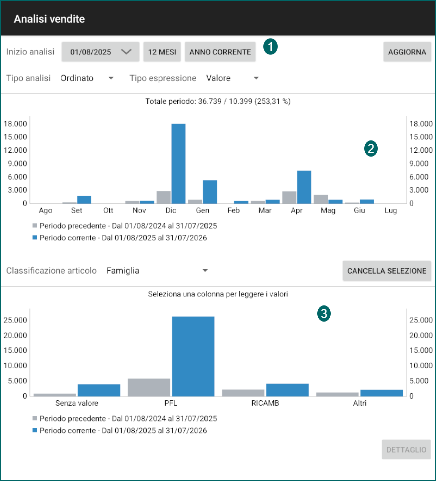The image size is (436, 481).
Task: Click CANCELLA SELEZIONE button
Action: coord(387,271)
